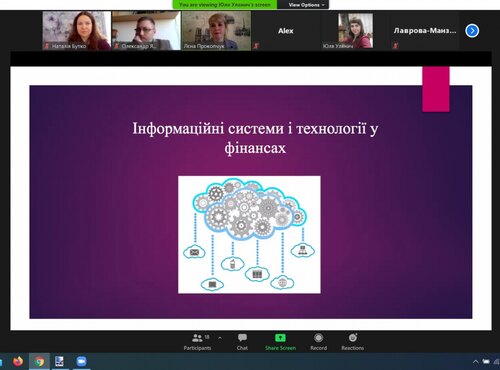The image size is (500, 370).
Task: Select Лена Прокопчук video thumbnail
Action: (216, 31)
